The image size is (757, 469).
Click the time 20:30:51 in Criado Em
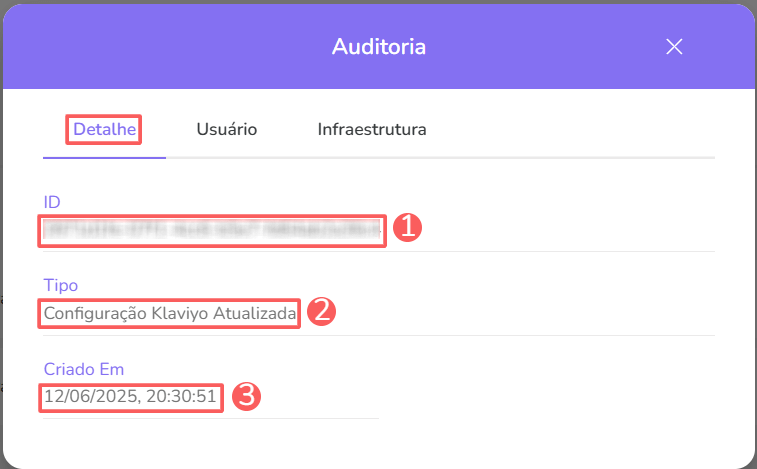(183, 397)
